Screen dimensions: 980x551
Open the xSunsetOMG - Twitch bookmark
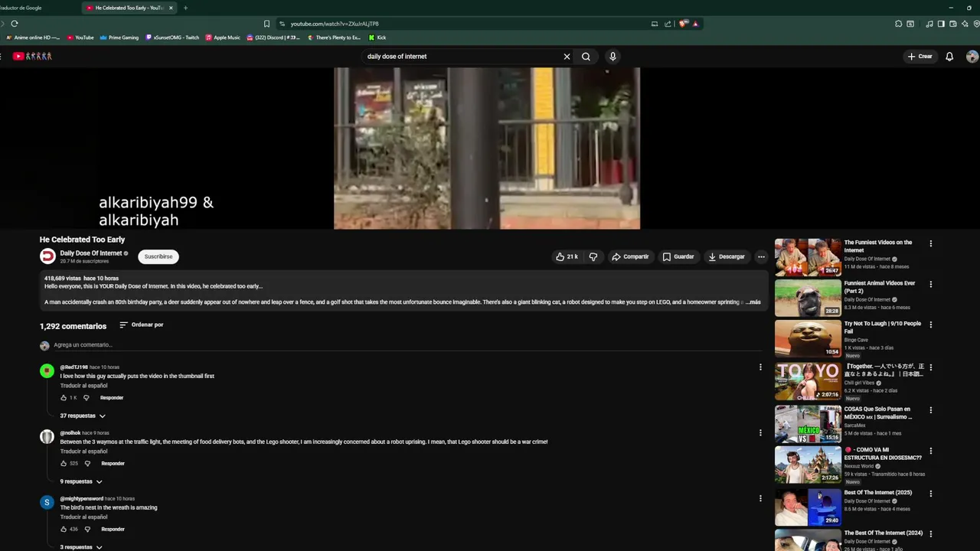click(172, 37)
